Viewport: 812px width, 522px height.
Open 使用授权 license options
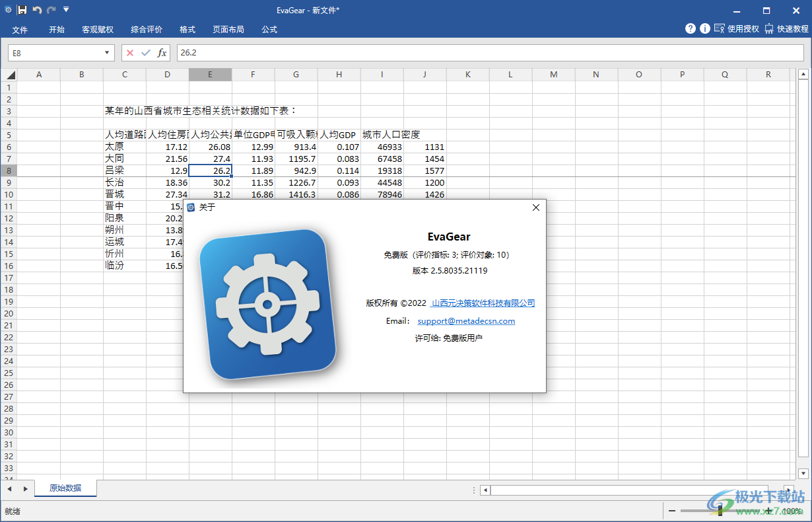click(x=739, y=28)
